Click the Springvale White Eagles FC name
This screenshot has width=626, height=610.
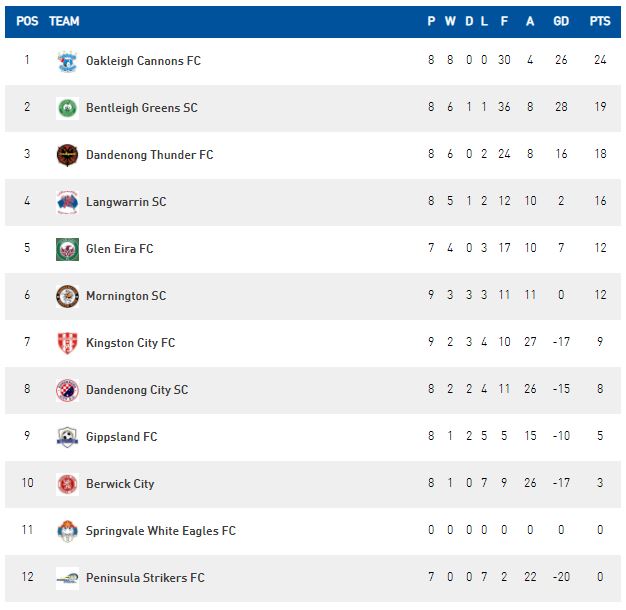[161, 531]
